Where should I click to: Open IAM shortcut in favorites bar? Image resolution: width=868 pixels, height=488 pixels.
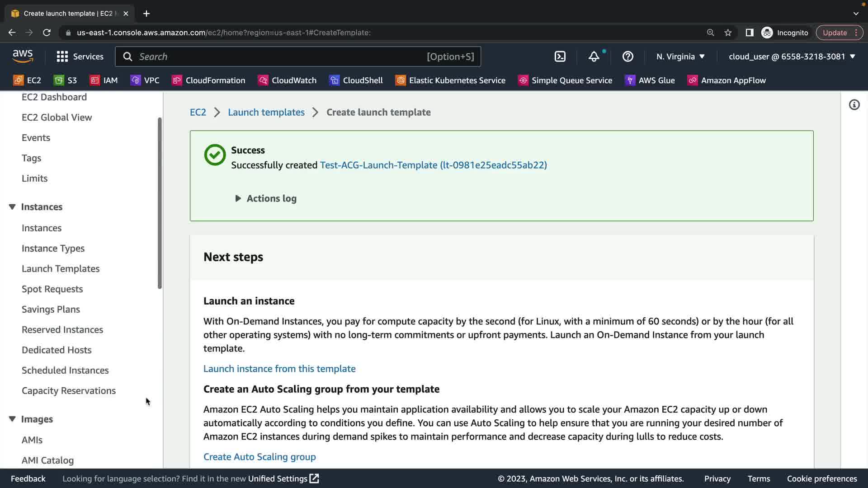(x=104, y=80)
